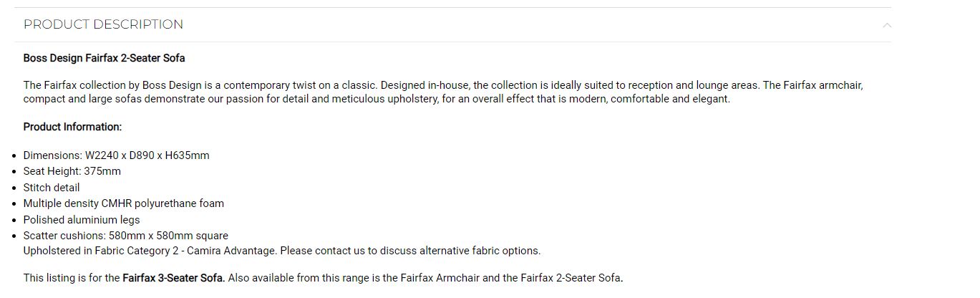Click the Scatter cushions 580mm bullet

tap(126, 236)
